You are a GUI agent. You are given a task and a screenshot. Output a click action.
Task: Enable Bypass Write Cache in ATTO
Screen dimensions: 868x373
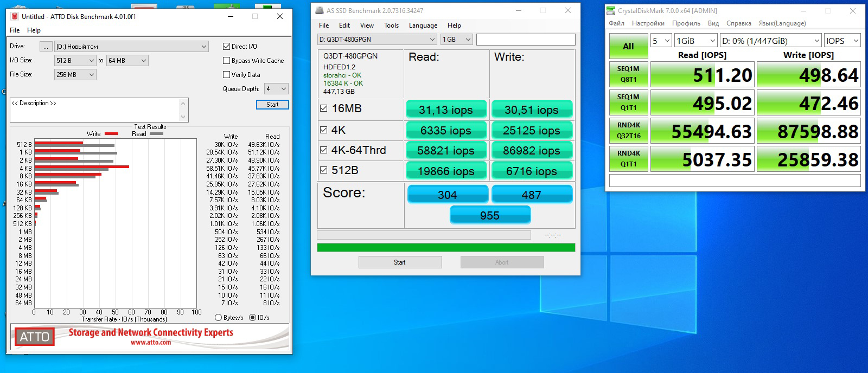click(227, 60)
